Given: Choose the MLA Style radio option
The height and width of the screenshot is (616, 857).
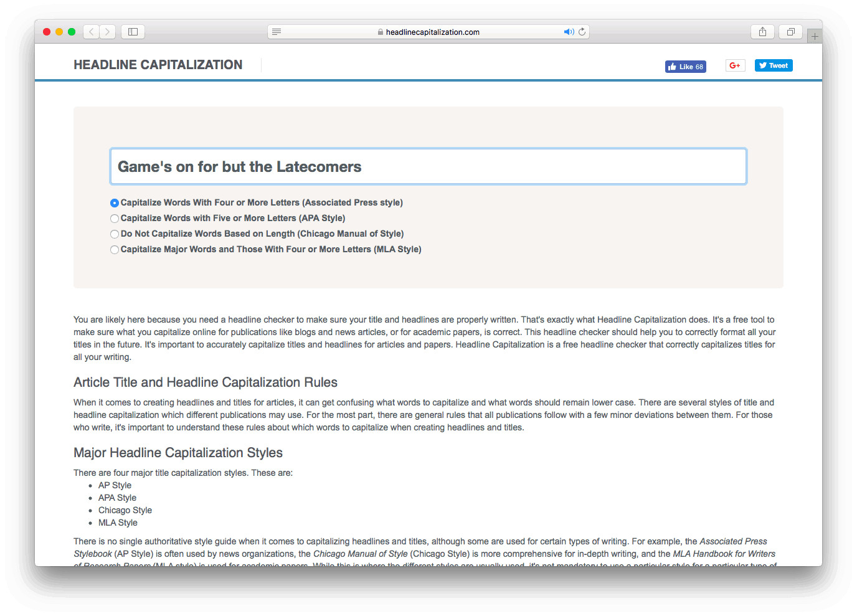Looking at the screenshot, I should (x=115, y=250).
